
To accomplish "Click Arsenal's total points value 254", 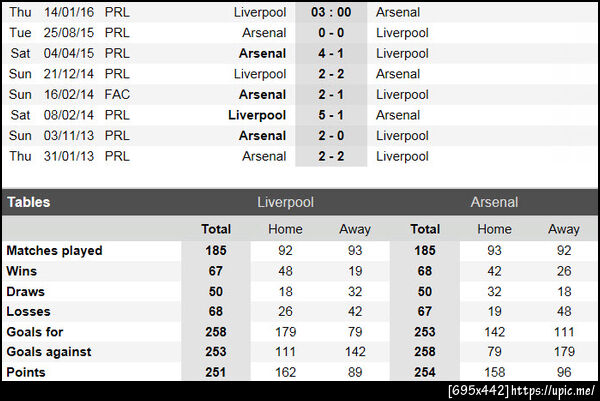I will pyautogui.click(x=425, y=372).
